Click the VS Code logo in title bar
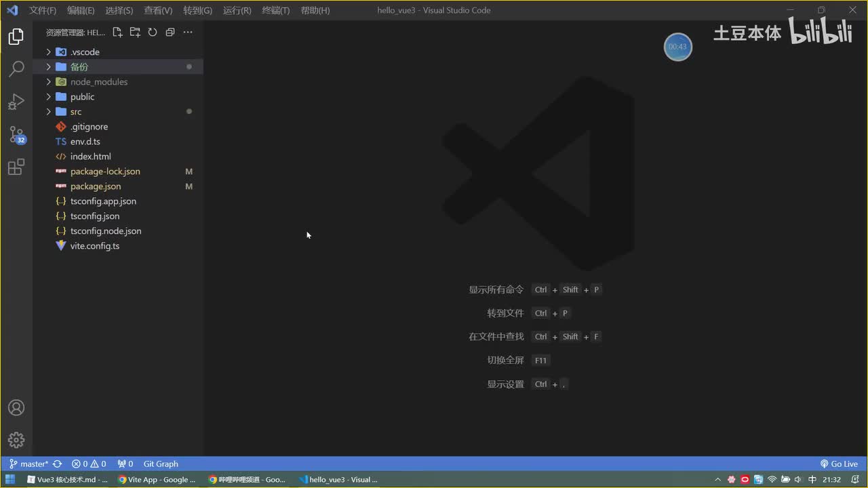The image size is (868, 488). pos(12,10)
